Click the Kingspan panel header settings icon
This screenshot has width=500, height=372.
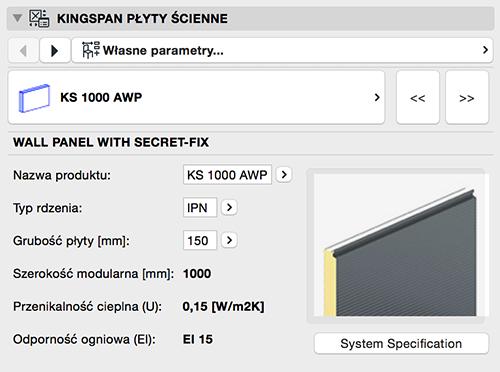(39, 18)
